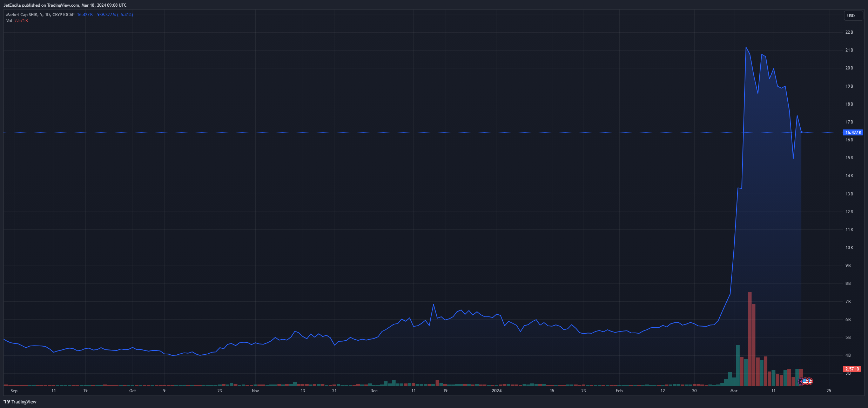Click the 10B label on the price scale

click(849, 248)
